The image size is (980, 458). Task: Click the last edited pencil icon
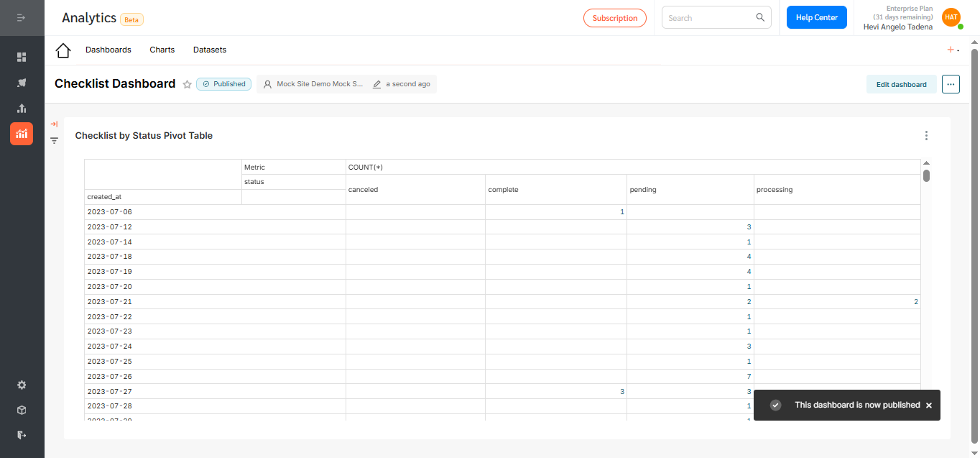coord(377,84)
